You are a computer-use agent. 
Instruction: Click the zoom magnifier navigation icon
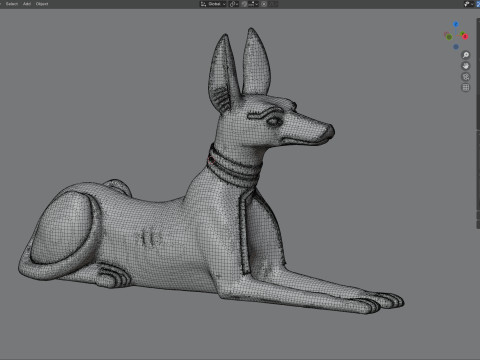click(466, 55)
